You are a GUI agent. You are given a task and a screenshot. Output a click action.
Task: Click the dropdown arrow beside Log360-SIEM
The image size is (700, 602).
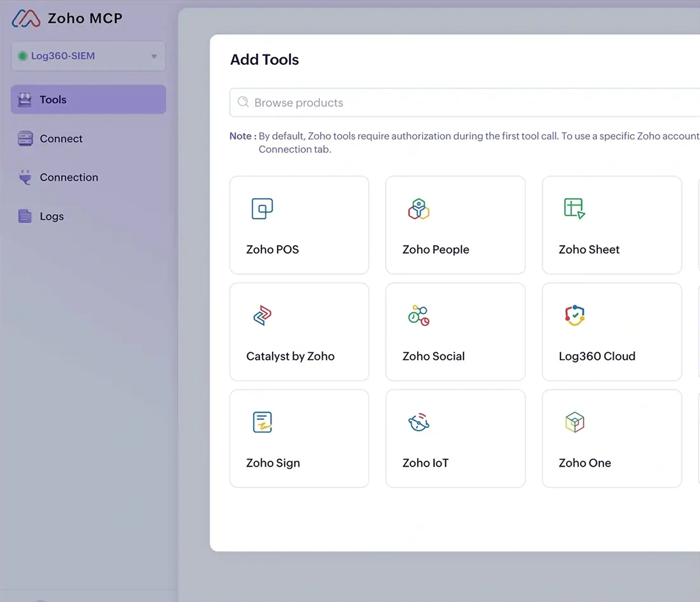(x=154, y=56)
